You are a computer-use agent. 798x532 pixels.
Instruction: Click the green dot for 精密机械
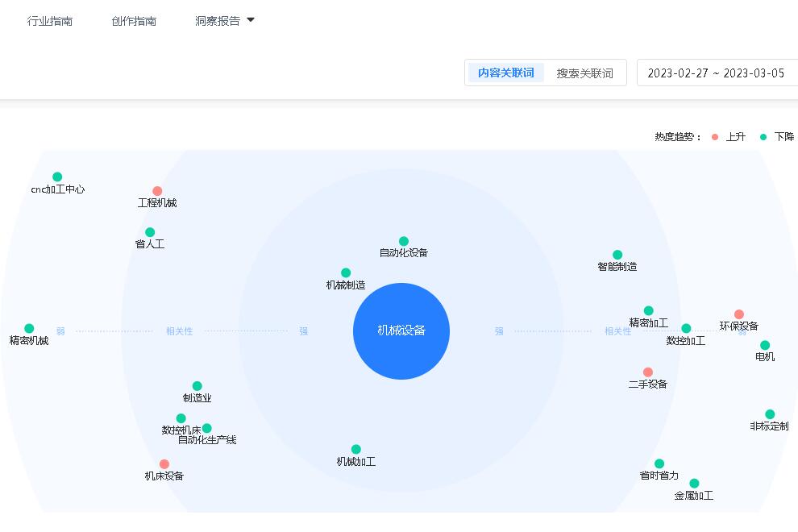29,328
